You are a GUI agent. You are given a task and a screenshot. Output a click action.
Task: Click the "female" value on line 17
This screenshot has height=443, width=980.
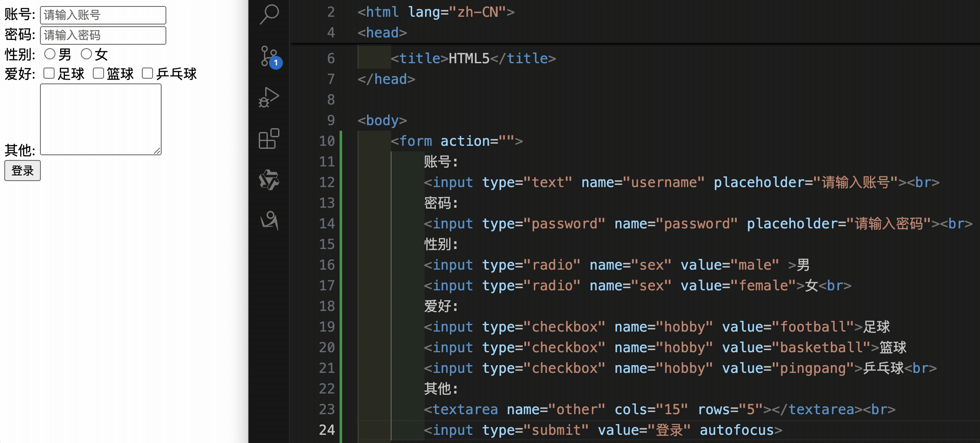point(763,286)
